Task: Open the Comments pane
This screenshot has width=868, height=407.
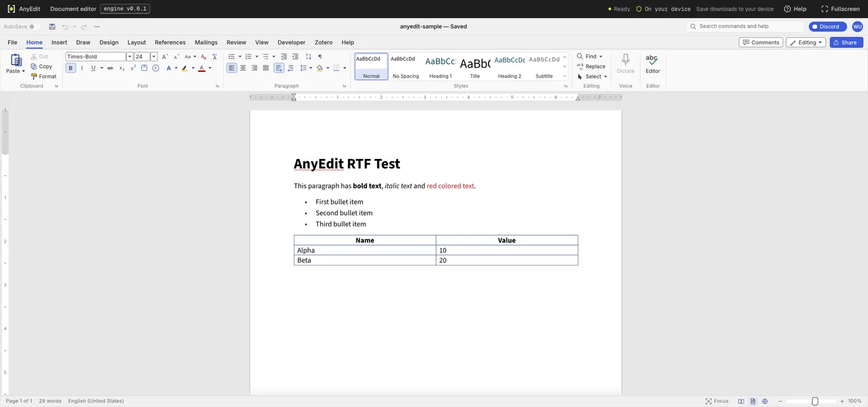Action: point(761,42)
